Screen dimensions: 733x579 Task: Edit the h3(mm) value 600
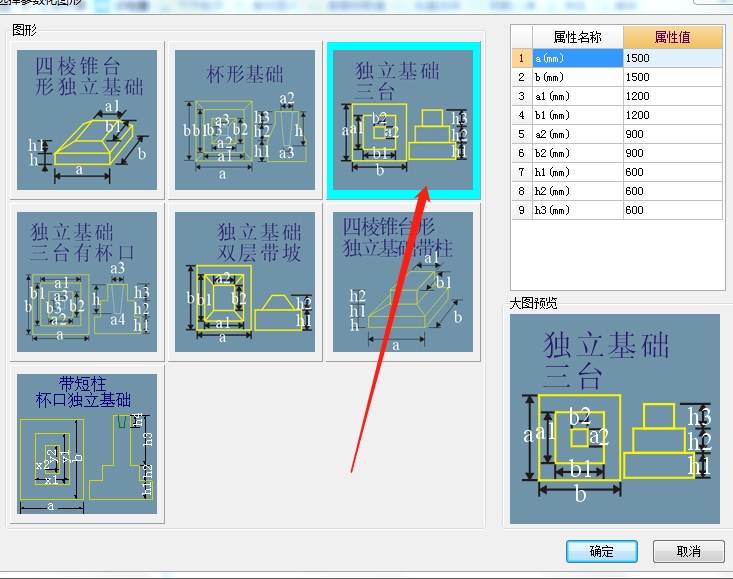coord(673,210)
